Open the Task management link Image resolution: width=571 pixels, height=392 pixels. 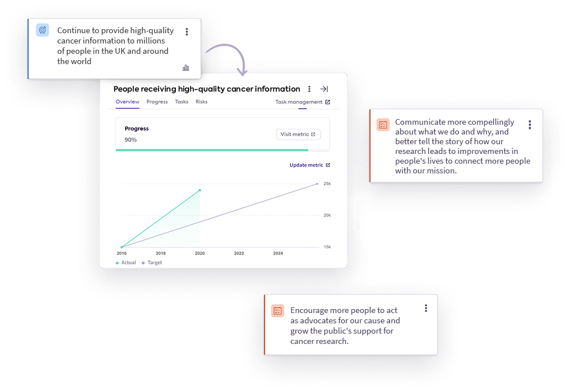point(302,102)
